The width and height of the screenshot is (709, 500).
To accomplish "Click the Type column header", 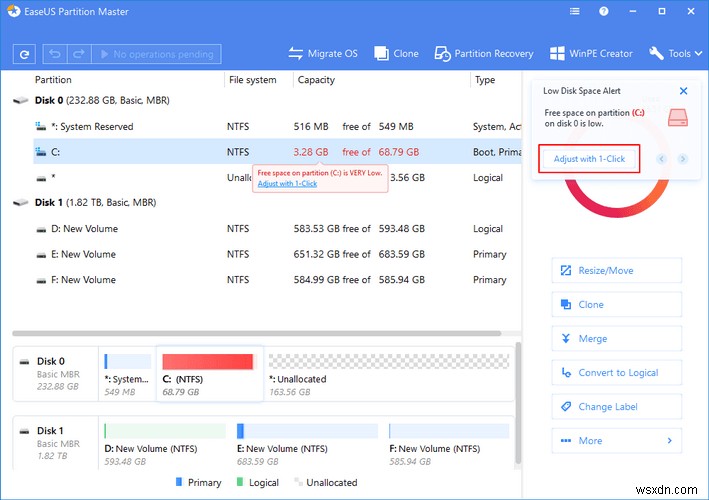I will click(x=485, y=80).
